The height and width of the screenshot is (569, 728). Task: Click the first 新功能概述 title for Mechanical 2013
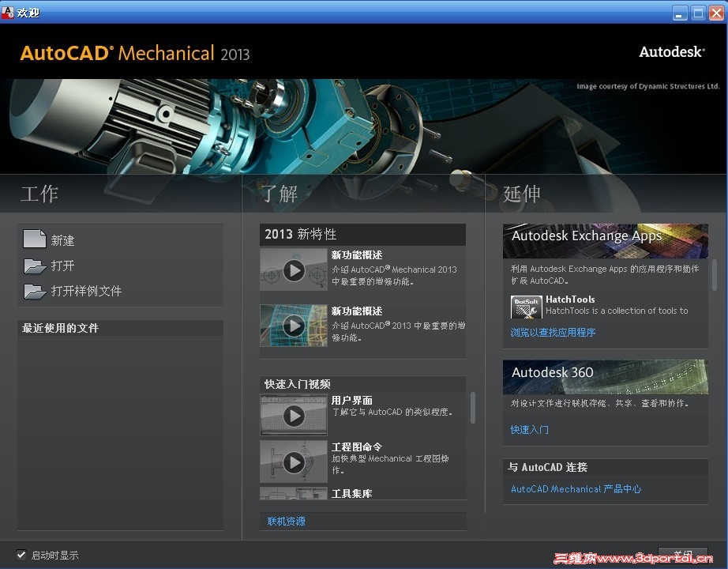pyautogui.click(x=357, y=254)
